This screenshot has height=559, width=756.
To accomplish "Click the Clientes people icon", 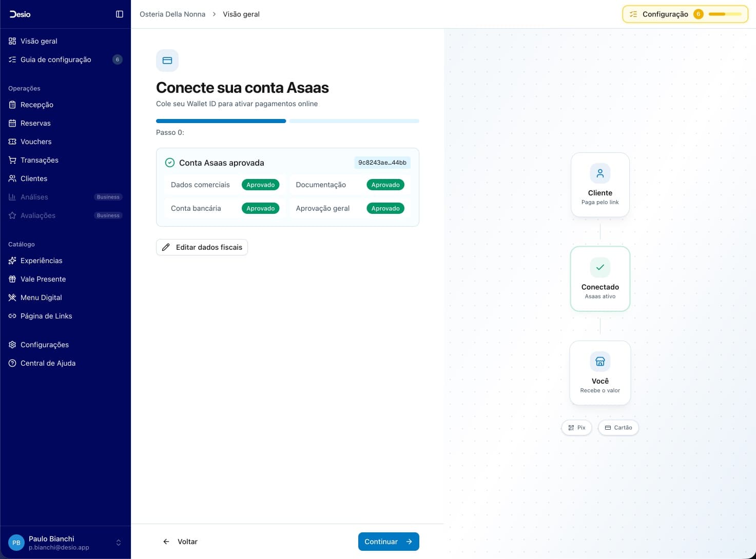I will click(12, 178).
